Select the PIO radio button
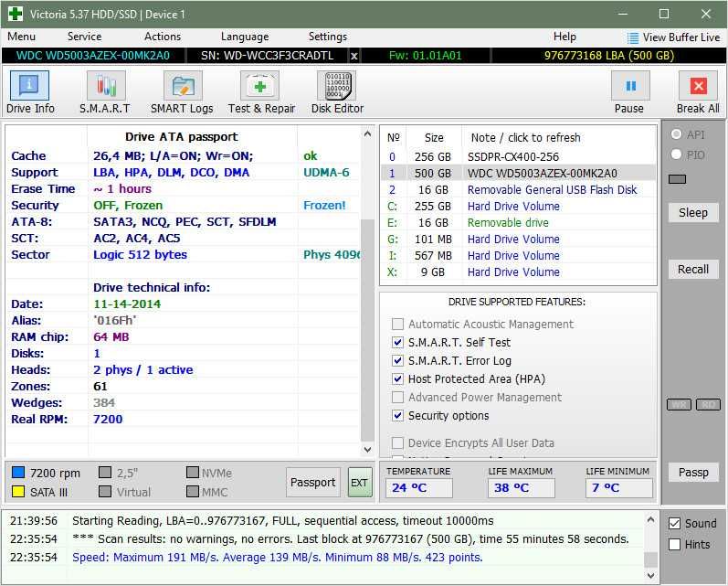Image resolution: width=728 pixels, height=586 pixels. [677, 154]
